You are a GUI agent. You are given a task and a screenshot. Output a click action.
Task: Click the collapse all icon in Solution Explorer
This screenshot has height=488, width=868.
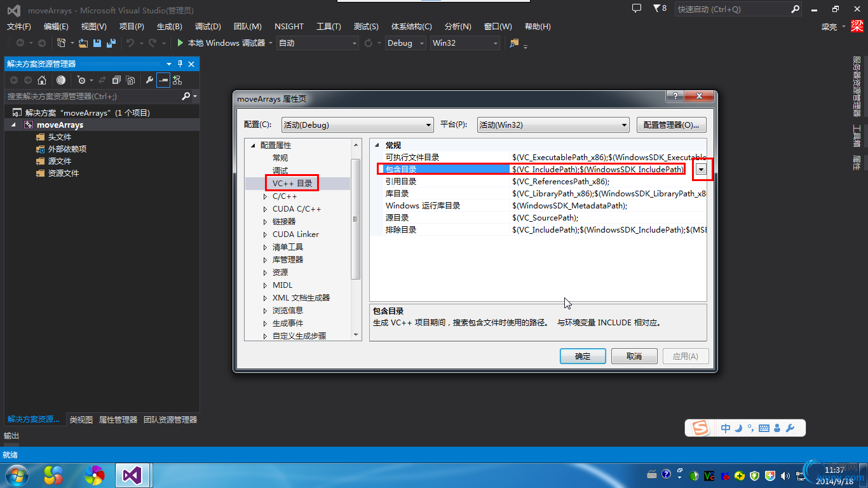(x=116, y=80)
